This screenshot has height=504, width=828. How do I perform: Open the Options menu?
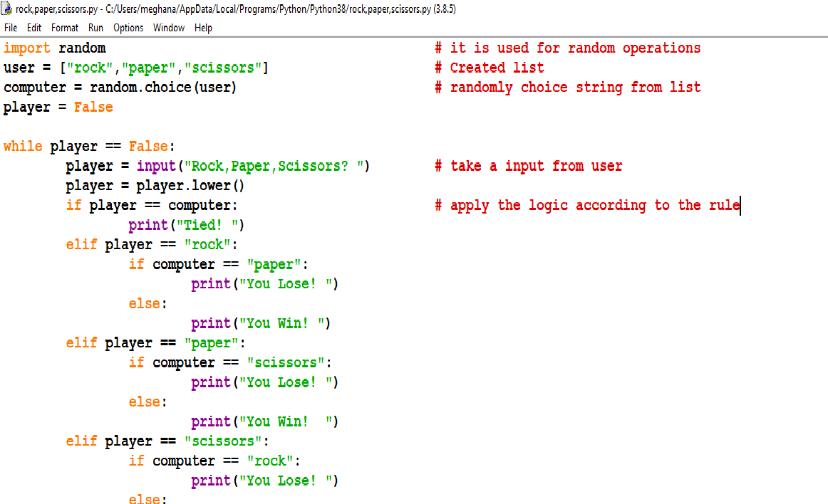coord(128,28)
